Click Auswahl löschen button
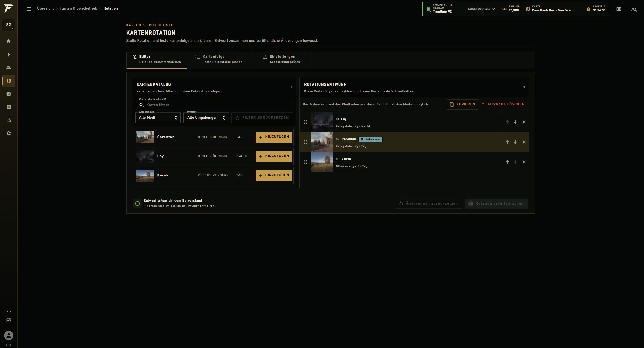Viewport: 644px width, 348px height. coord(503,105)
